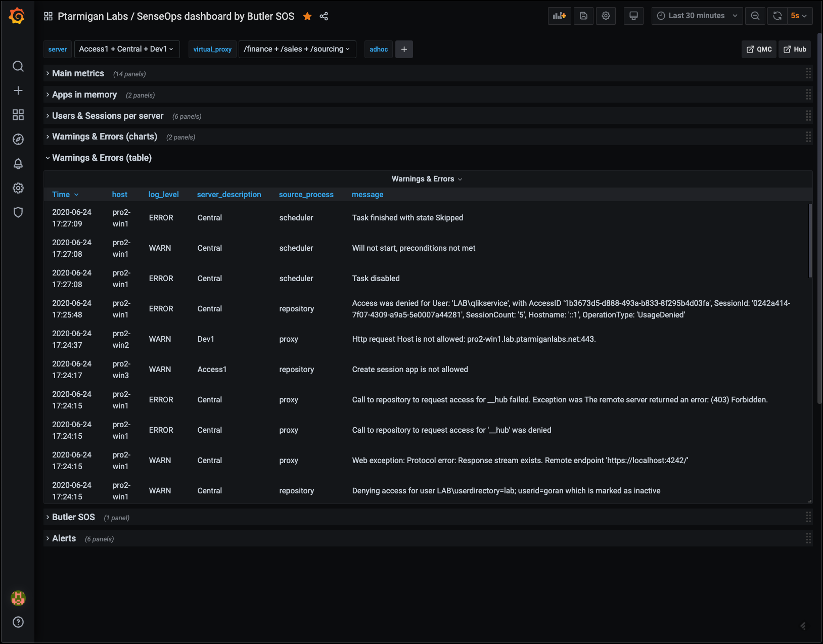This screenshot has height=644, width=823.
Task: Cycle view mode with monitor icon
Action: click(x=633, y=16)
